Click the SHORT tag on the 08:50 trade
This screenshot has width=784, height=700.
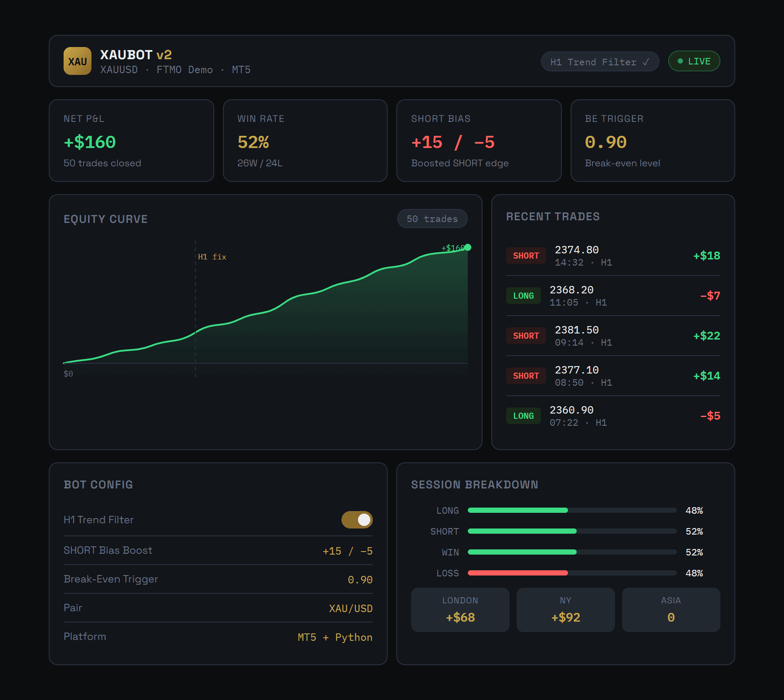coord(526,376)
